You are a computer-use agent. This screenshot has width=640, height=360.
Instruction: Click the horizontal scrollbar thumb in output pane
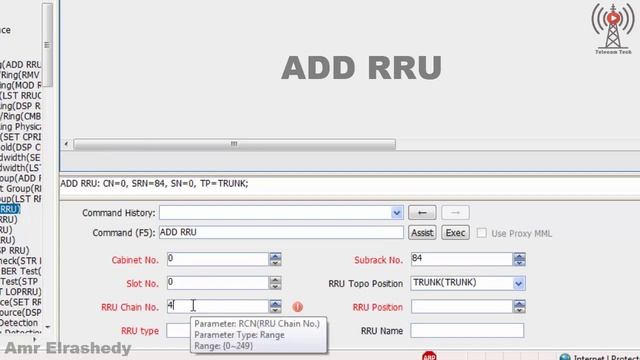coord(234,144)
